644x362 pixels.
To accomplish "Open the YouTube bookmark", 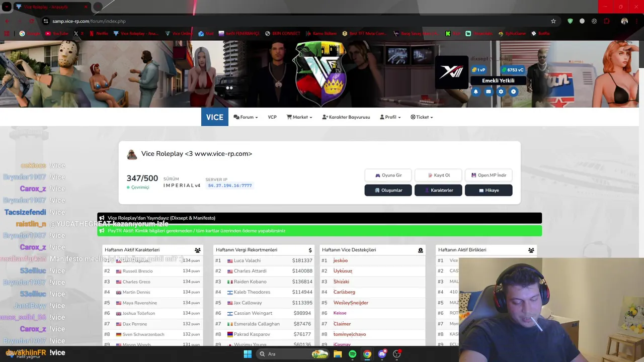I will tap(56, 34).
